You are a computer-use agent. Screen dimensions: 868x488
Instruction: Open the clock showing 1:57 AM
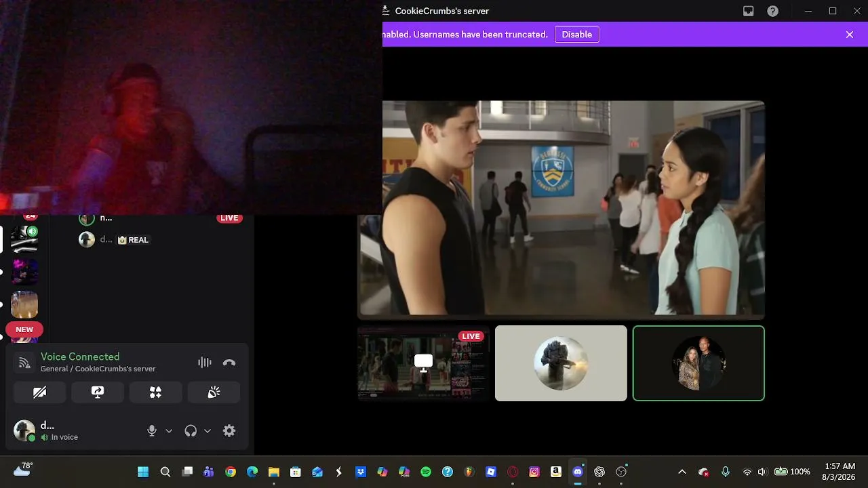tap(840, 472)
